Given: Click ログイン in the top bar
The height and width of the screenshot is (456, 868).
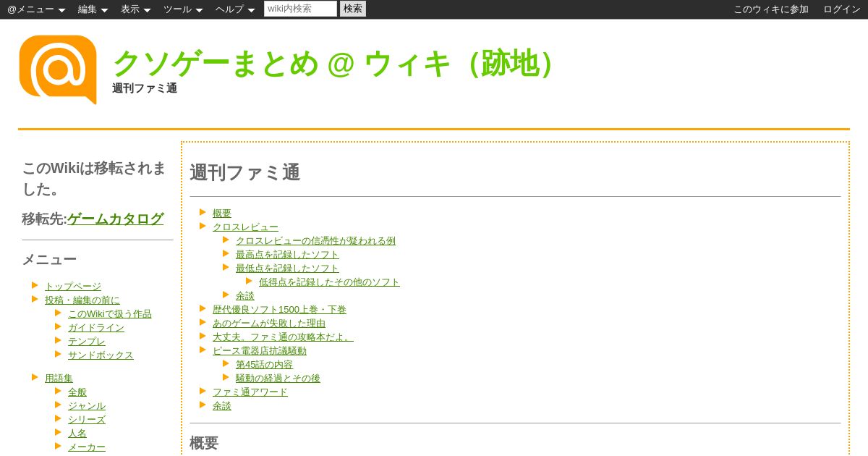Looking at the screenshot, I should (842, 9).
